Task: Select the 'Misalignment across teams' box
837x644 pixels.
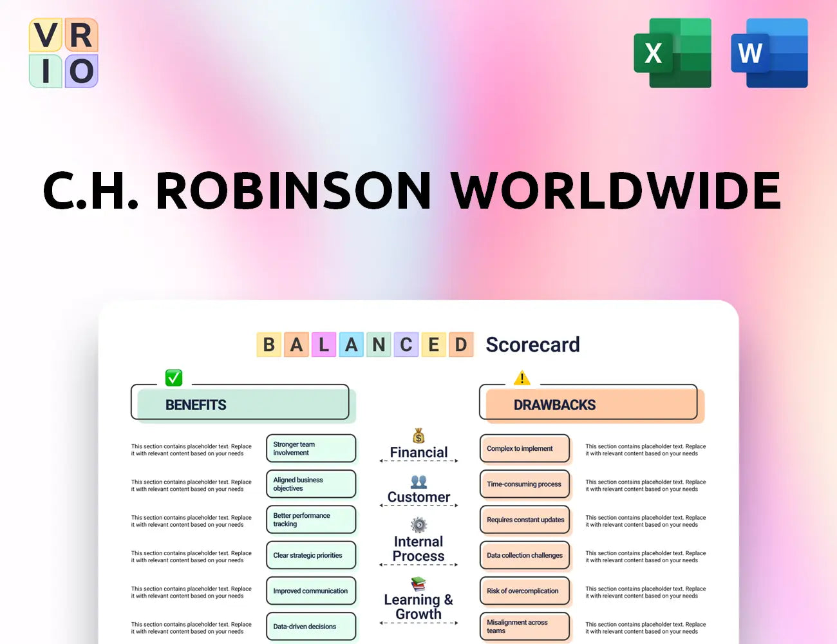Action: (x=525, y=626)
